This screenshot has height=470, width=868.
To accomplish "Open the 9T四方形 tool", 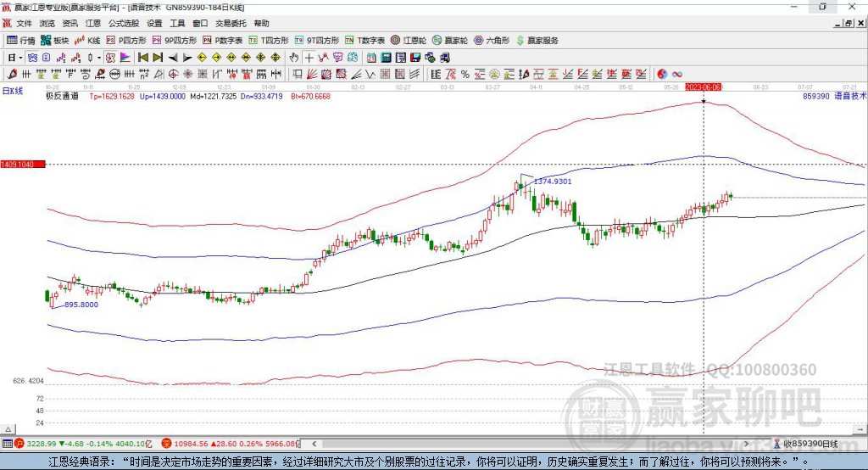I will pyautogui.click(x=317, y=41).
